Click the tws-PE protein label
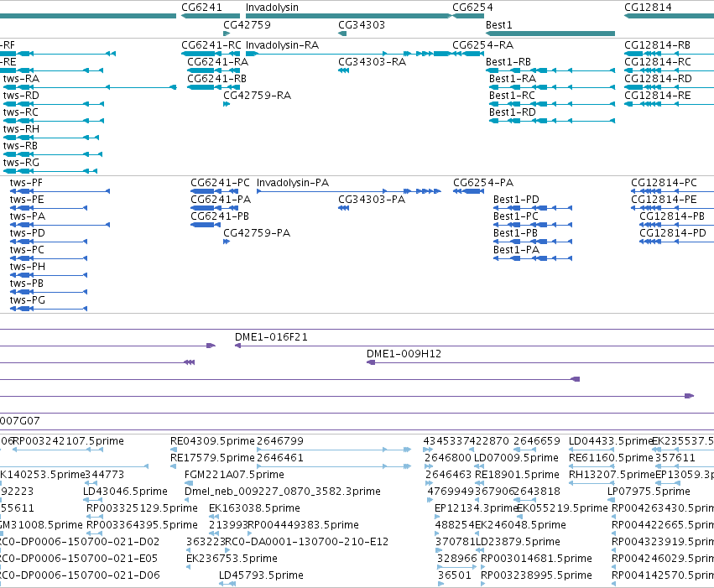Image resolution: width=714 pixels, height=588 pixels. (x=27, y=200)
